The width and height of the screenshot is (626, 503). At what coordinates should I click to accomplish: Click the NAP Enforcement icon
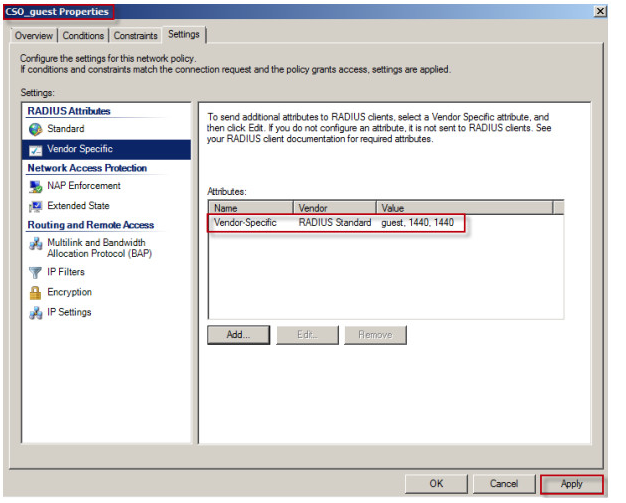[x=36, y=186]
